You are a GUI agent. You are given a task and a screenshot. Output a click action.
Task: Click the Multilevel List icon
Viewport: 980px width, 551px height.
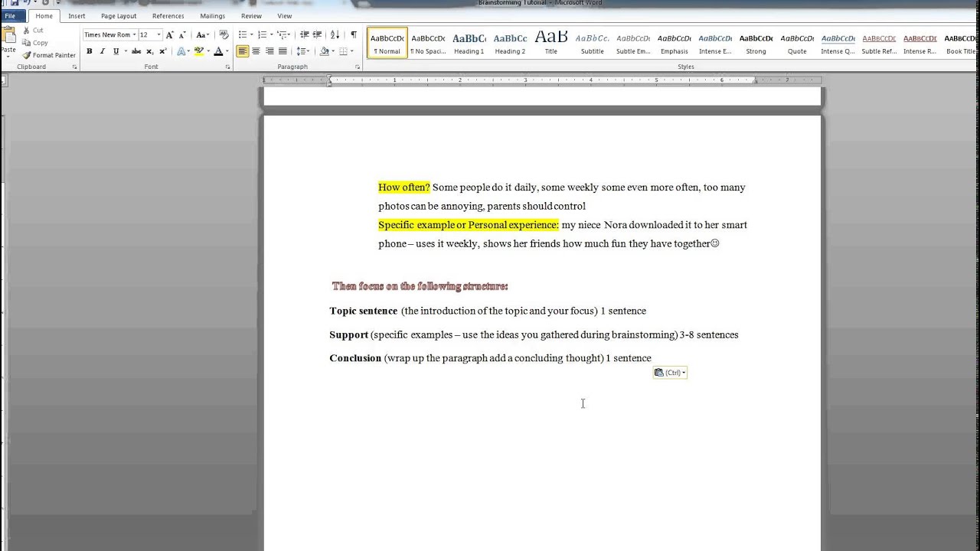coord(282,35)
